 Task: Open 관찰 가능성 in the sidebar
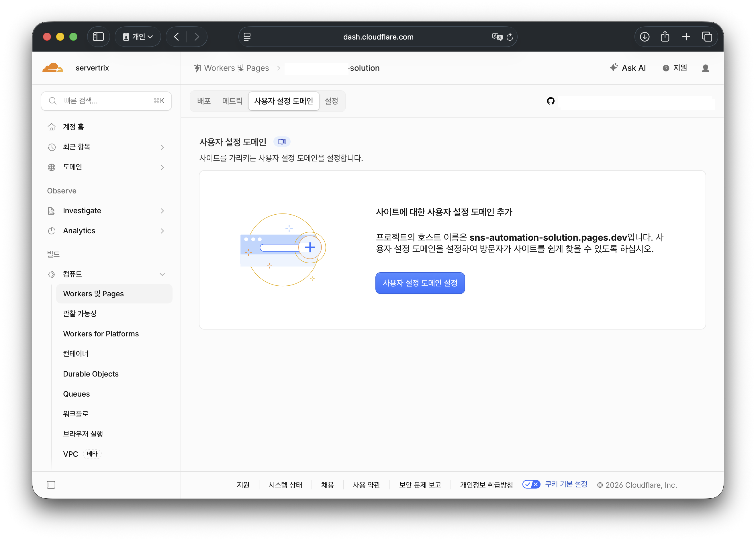(x=114, y=313)
